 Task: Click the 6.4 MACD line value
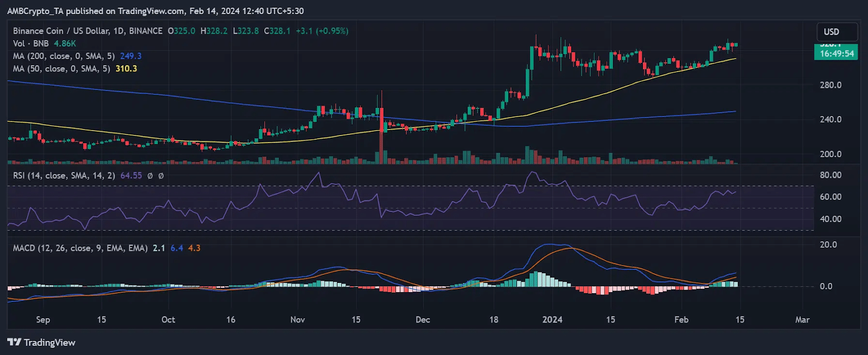(177, 248)
